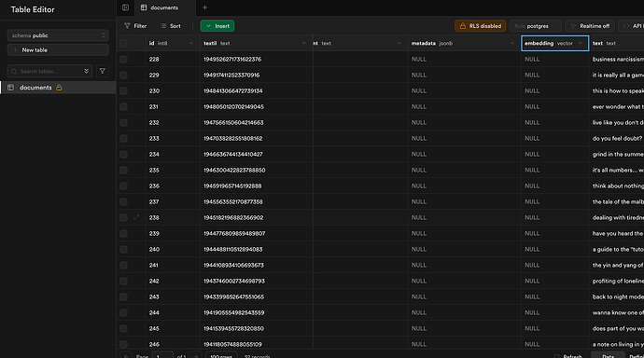
Task: Click text cell 'think about nothing'
Action: 618,186
